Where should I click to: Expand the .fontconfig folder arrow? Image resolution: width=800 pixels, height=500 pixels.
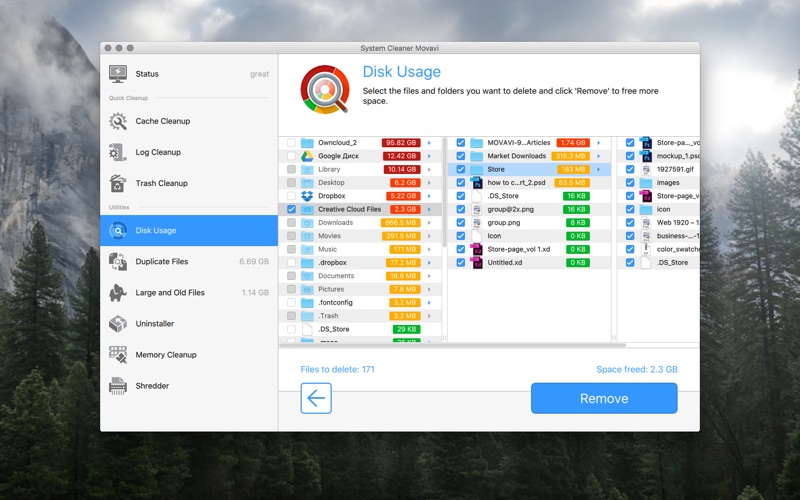429,303
